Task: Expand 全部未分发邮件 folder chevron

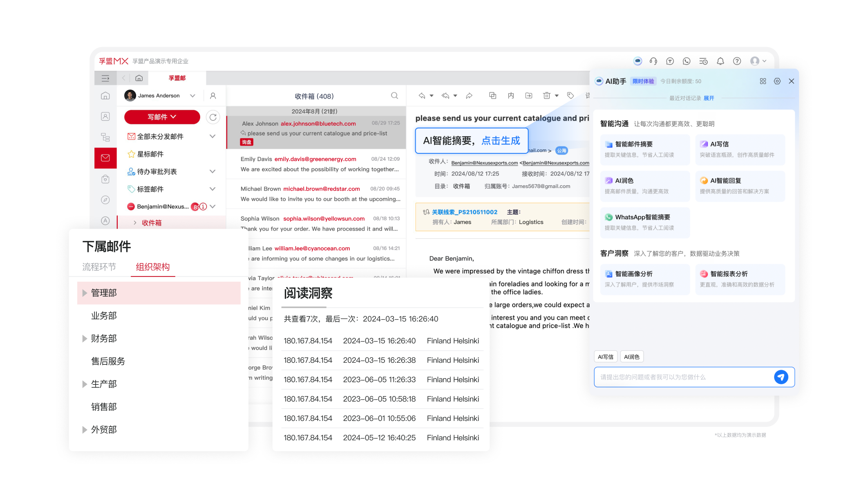Action: [x=213, y=137]
